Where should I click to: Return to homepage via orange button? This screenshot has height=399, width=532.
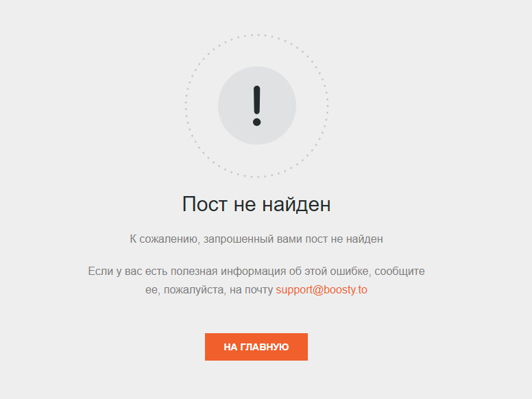pos(256,347)
